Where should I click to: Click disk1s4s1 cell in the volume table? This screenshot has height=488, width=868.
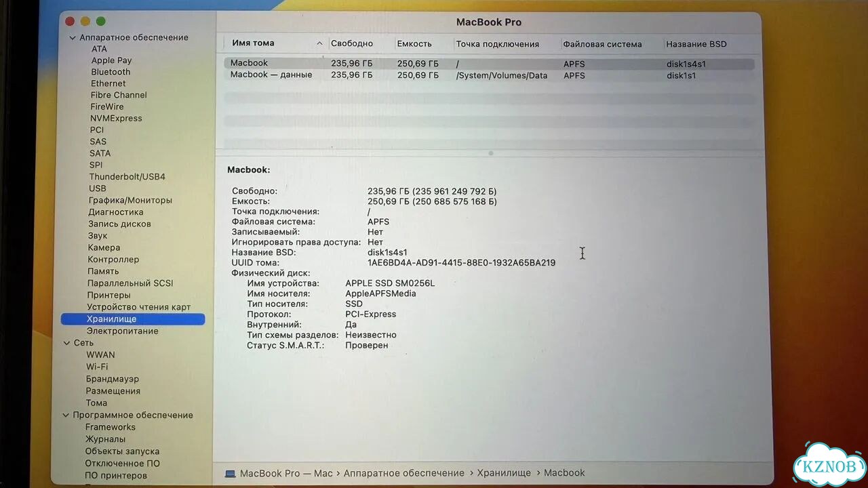pos(686,64)
